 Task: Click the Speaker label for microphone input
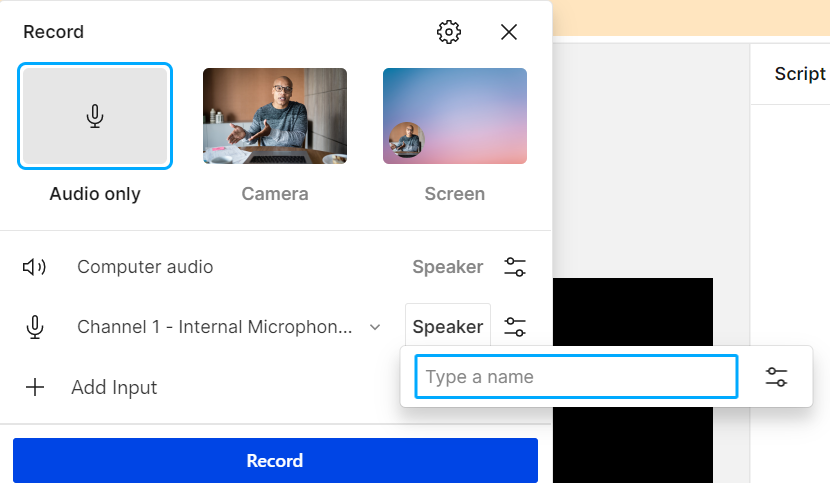[x=448, y=327]
